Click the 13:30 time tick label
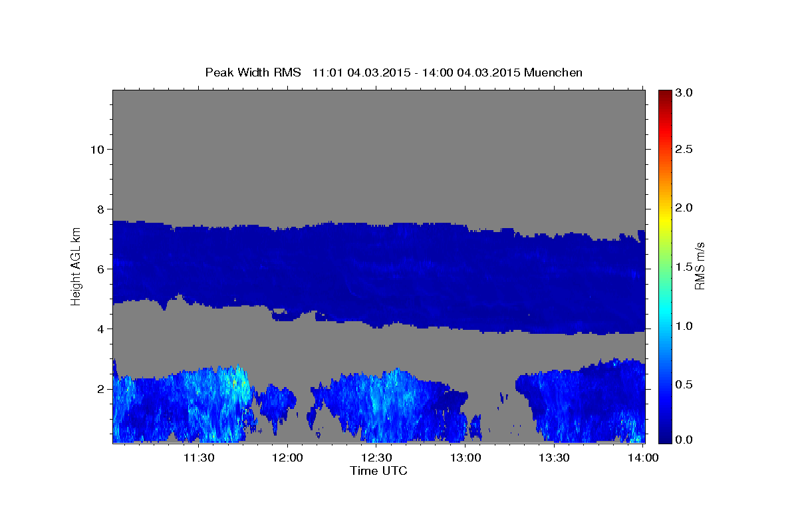Viewport: 798px width, 532px height. 554,458
